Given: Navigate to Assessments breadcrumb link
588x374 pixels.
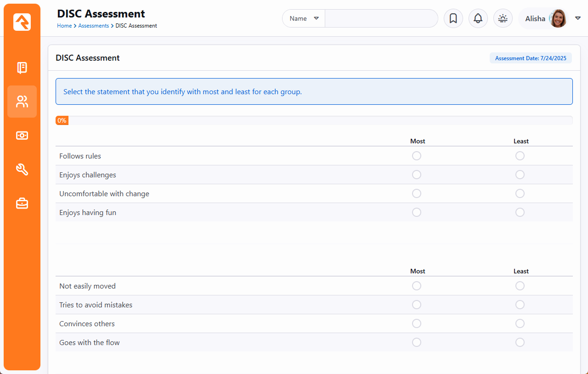Looking at the screenshot, I should (x=93, y=26).
